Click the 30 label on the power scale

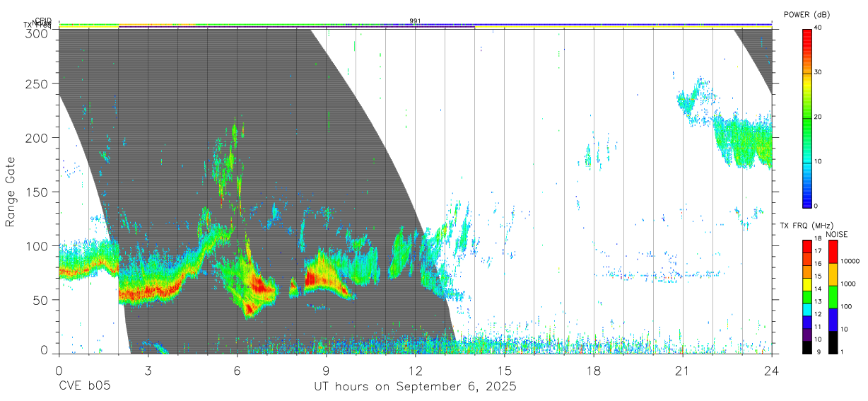coord(819,72)
